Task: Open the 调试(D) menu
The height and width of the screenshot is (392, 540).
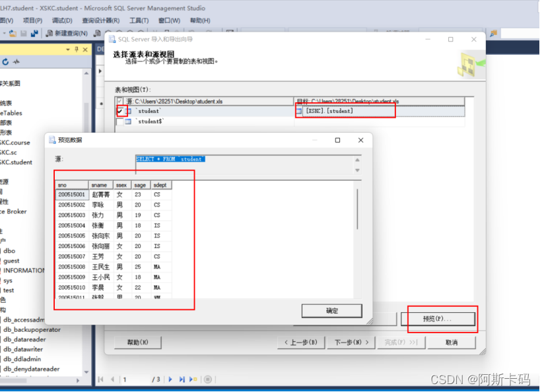Action: click(x=62, y=20)
